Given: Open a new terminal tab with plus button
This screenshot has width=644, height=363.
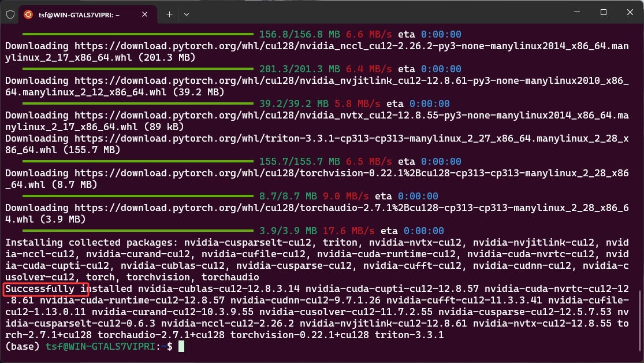Looking at the screenshot, I should tap(169, 14).
